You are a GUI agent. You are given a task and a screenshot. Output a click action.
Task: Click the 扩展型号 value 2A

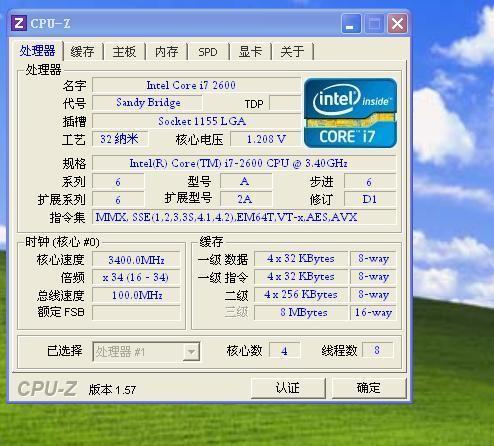246,199
